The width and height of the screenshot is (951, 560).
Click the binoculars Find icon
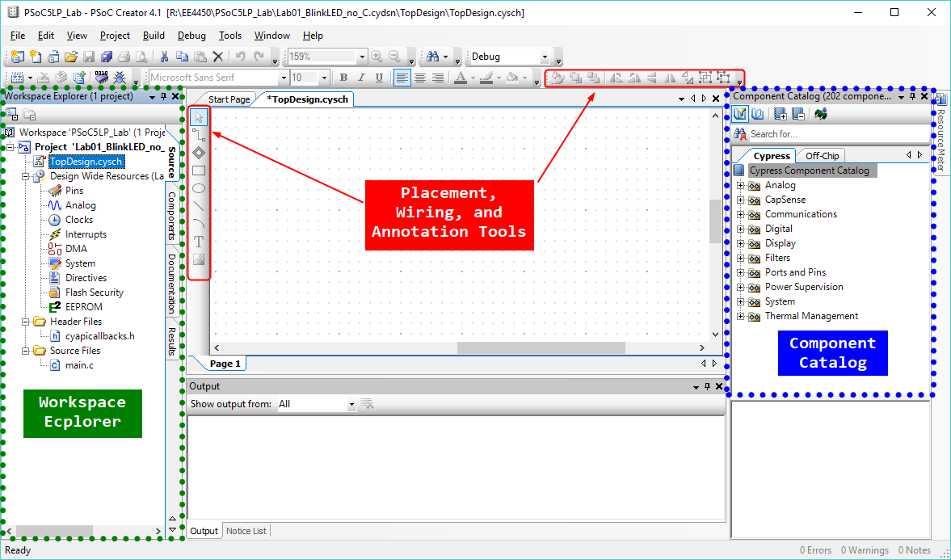pyautogui.click(x=432, y=57)
